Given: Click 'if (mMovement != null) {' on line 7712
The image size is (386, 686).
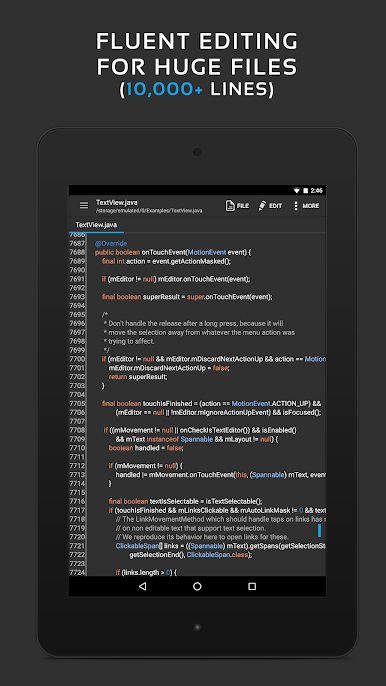Looking at the screenshot, I should (146, 466).
